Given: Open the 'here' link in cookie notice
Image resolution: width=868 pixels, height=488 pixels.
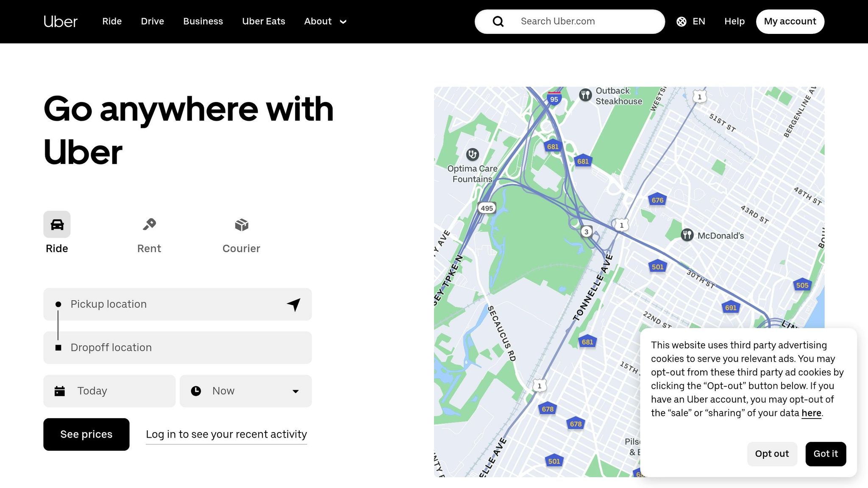Looking at the screenshot, I should pyautogui.click(x=811, y=413).
